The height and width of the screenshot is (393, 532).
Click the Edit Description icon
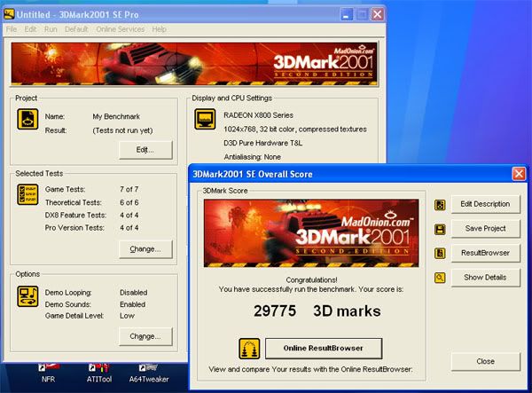[x=440, y=205]
